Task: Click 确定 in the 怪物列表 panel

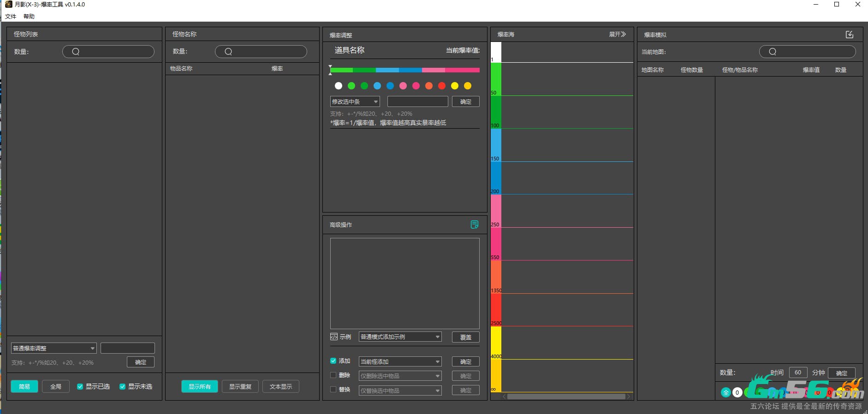Action: tap(141, 362)
